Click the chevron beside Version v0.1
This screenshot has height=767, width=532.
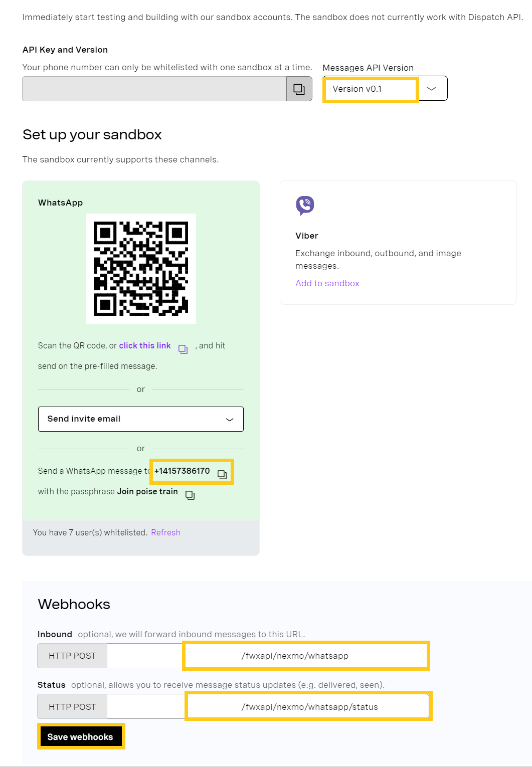pyautogui.click(x=431, y=89)
